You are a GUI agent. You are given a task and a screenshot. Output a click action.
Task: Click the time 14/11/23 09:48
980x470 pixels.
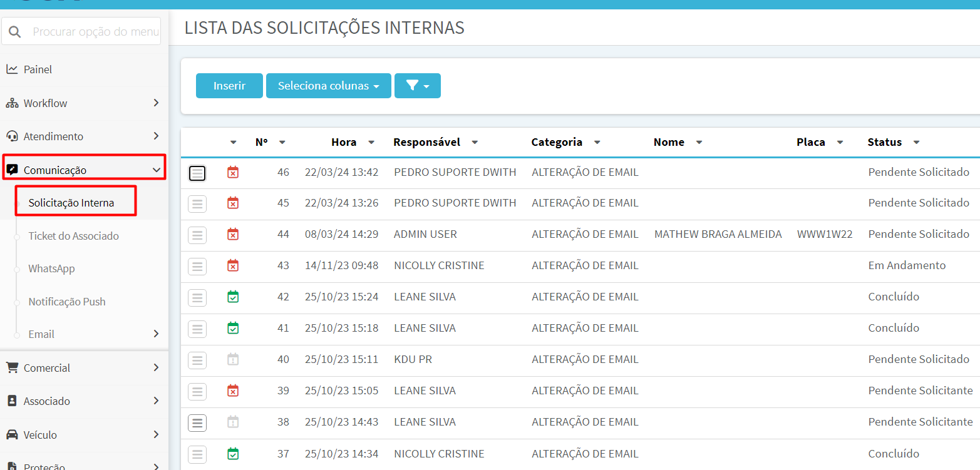click(341, 266)
